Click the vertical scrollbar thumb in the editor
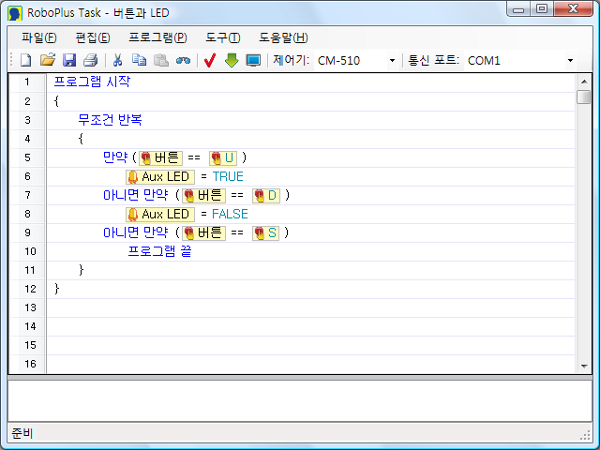 click(584, 97)
